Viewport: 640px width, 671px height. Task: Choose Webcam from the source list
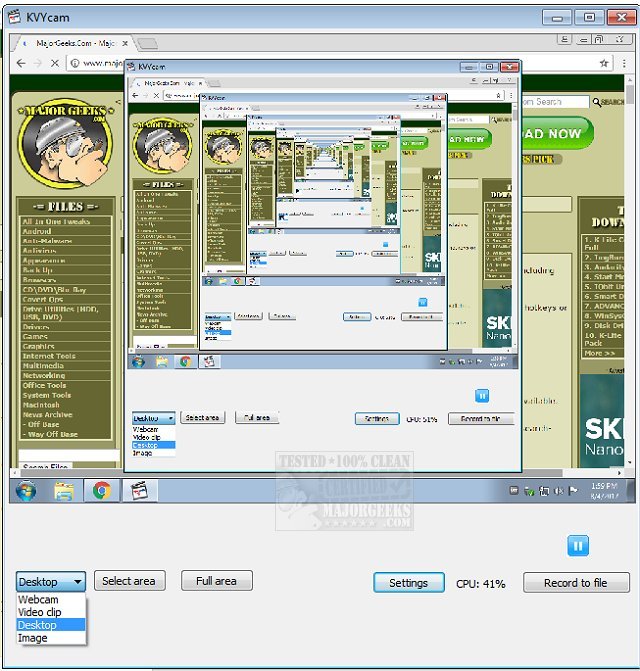(x=51, y=599)
